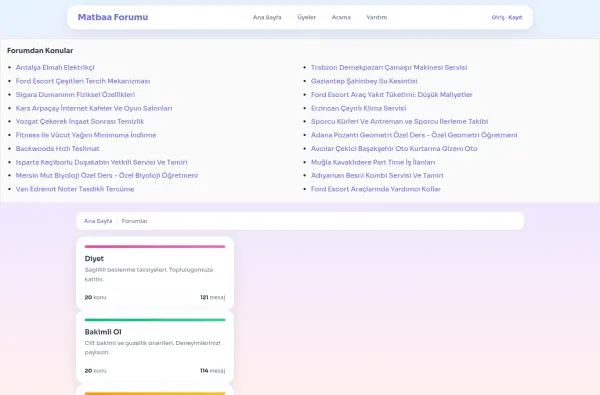Click the Giriş - Kayıt link

[x=507, y=17]
